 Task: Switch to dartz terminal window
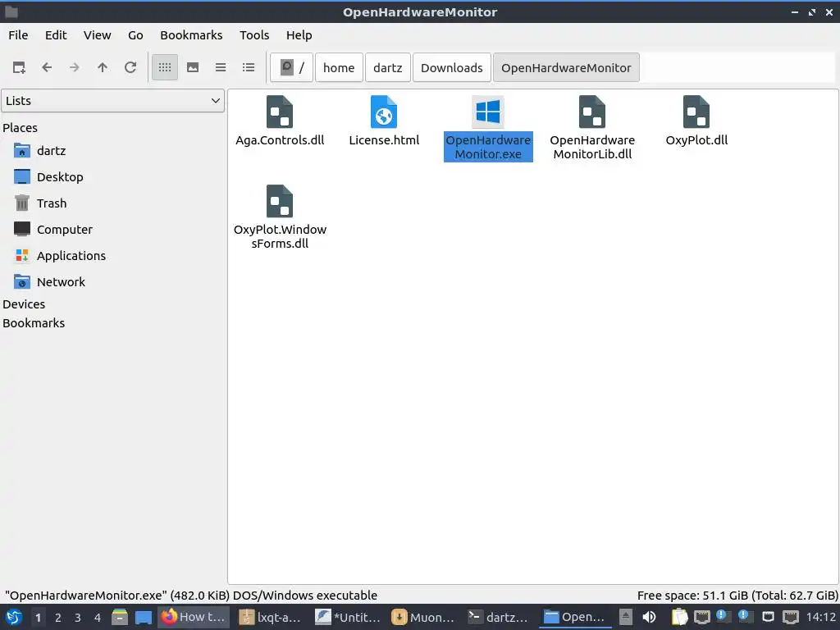pyautogui.click(x=500, y=617)
